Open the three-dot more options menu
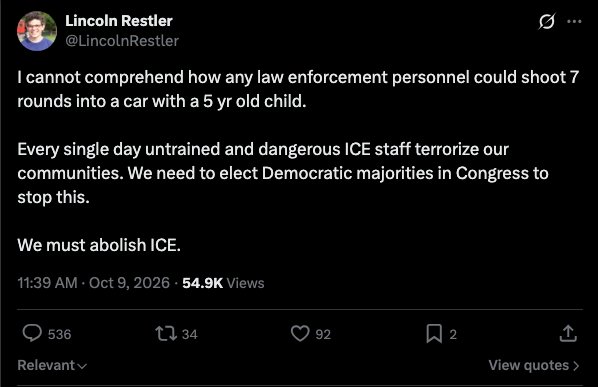Viewport: 598px width, 387px height. pyautogui.click(x=574, y=21)
